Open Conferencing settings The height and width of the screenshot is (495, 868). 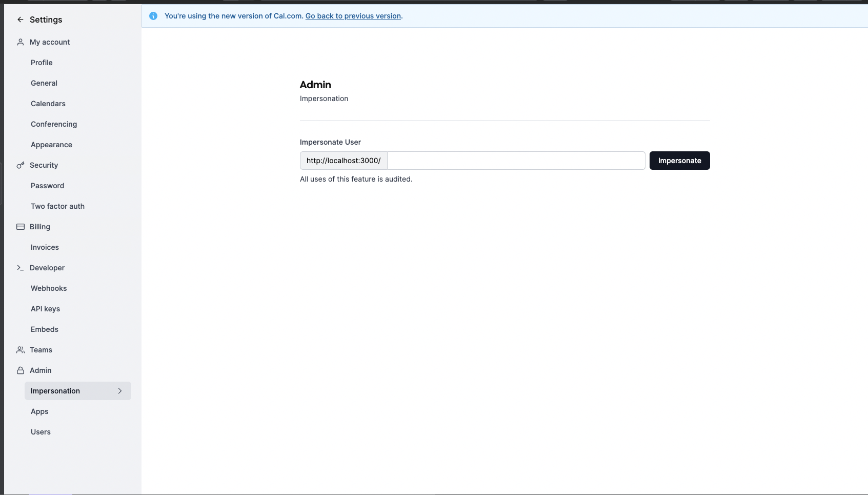click(54, 124)
